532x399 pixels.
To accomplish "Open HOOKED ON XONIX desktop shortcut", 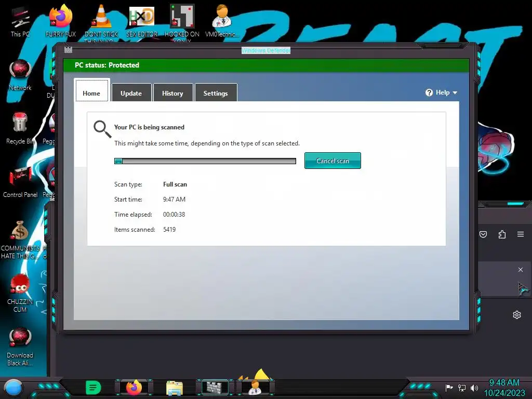I will tap(182, 22).
